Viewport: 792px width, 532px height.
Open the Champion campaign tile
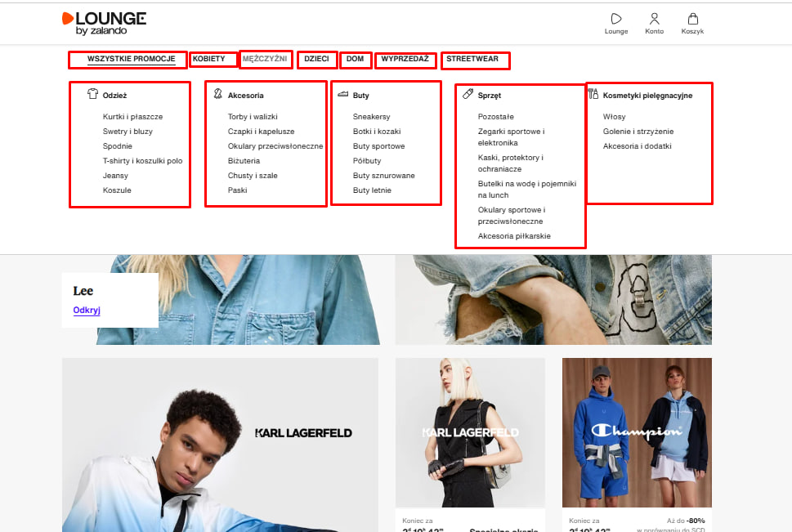click(637, 432)
